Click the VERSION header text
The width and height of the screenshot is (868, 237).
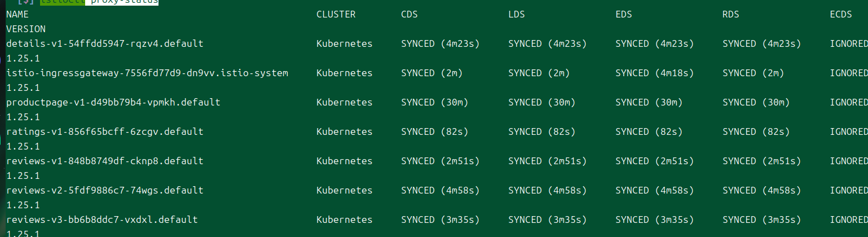tap(26, 29)
